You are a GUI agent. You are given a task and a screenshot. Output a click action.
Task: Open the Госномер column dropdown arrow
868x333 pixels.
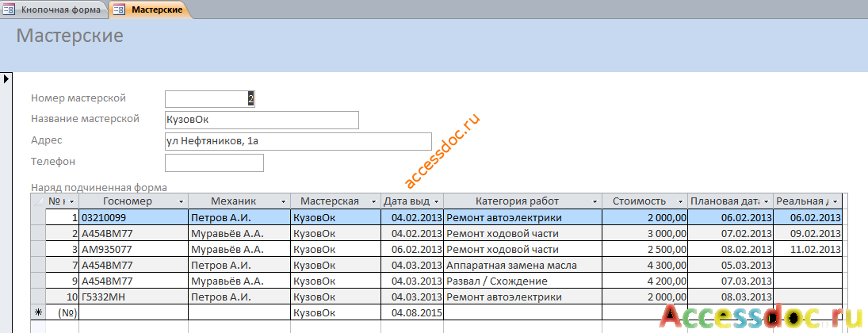point(182,201)
